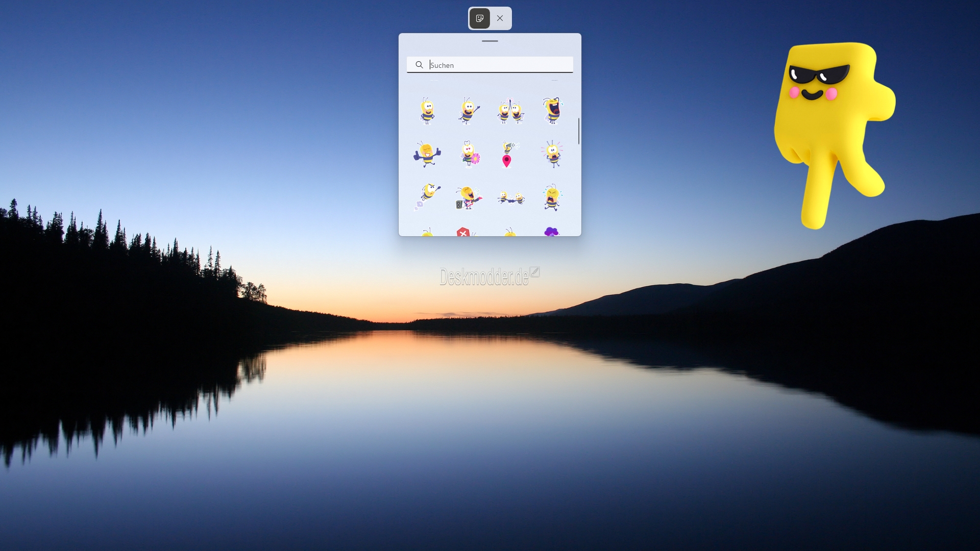980x551 pixels.
Task: Focus the Suchen search field
Action: [x=490, y=65]
